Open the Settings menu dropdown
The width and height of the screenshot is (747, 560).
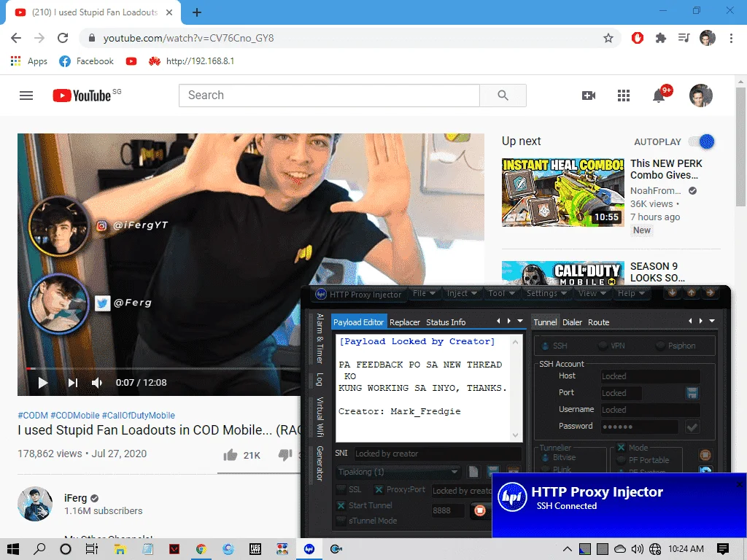point(546,293)
